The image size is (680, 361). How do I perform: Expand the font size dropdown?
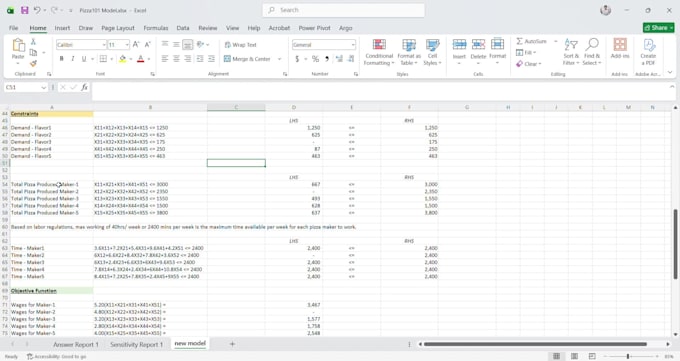pos(127,45)
